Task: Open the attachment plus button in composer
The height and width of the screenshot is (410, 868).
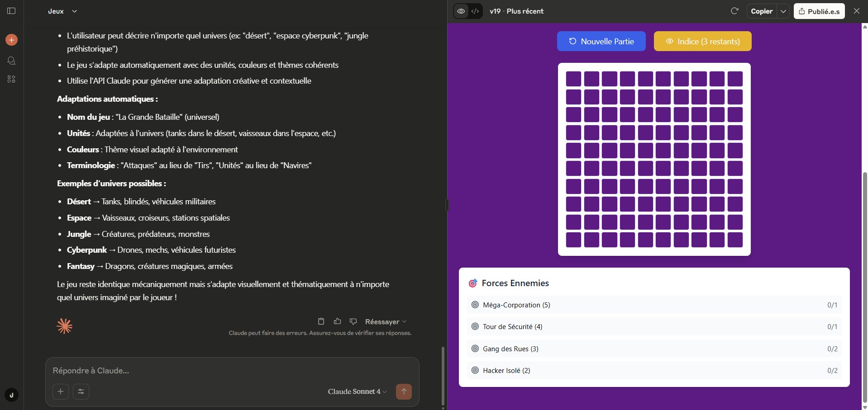Action: [x=61, y=391]
